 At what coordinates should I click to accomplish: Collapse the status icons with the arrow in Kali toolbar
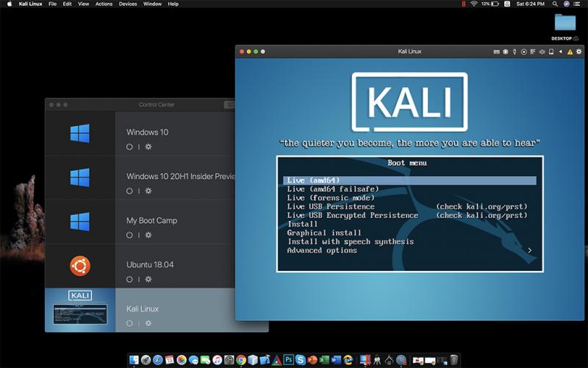point(560,52)
